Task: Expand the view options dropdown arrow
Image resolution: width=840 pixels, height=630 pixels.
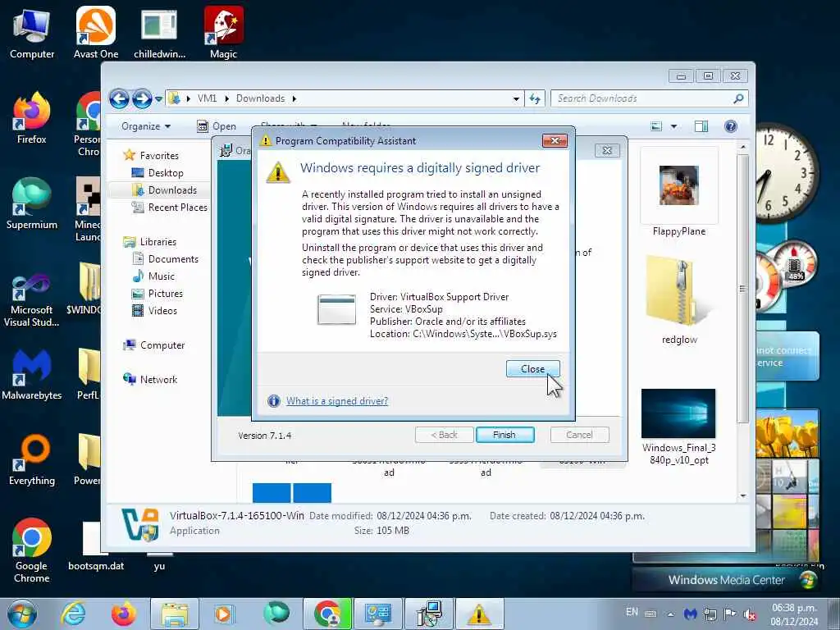Action: [x=674, y=126]
